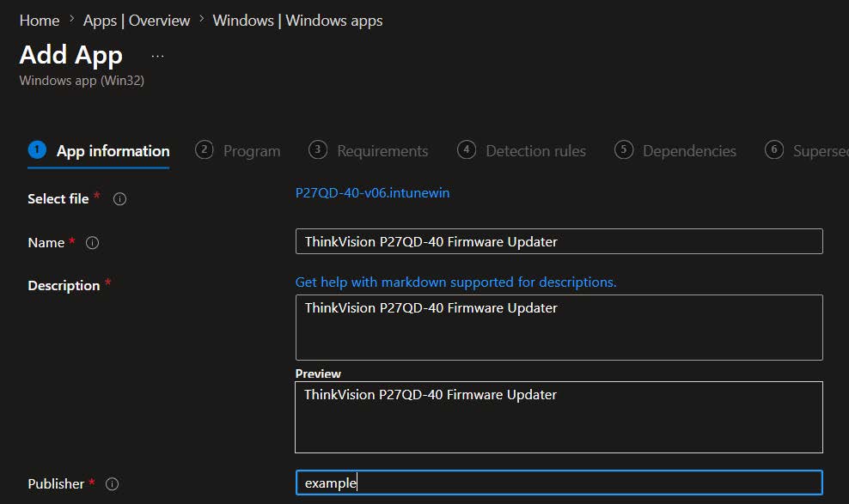Open markdown help link for descriptions
Image resolution: width=849 pixels, height=504 pixels.
point(456,282)
